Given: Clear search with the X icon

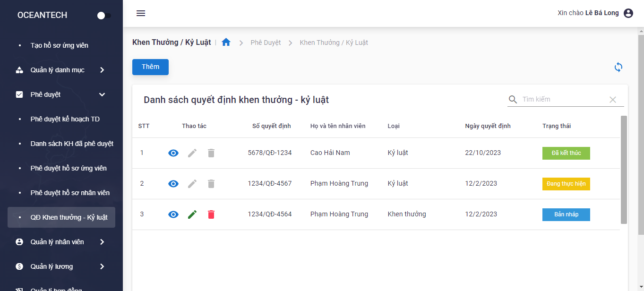Looking at the screenshot, I should (613, 100).
